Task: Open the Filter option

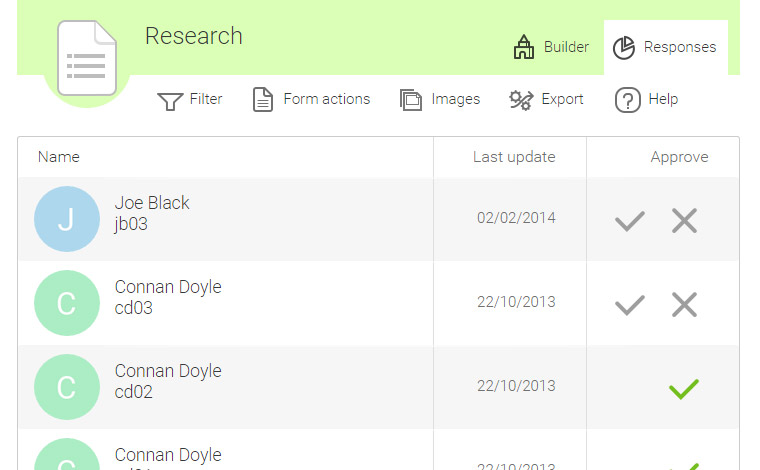Action: [x=190, y=100]
